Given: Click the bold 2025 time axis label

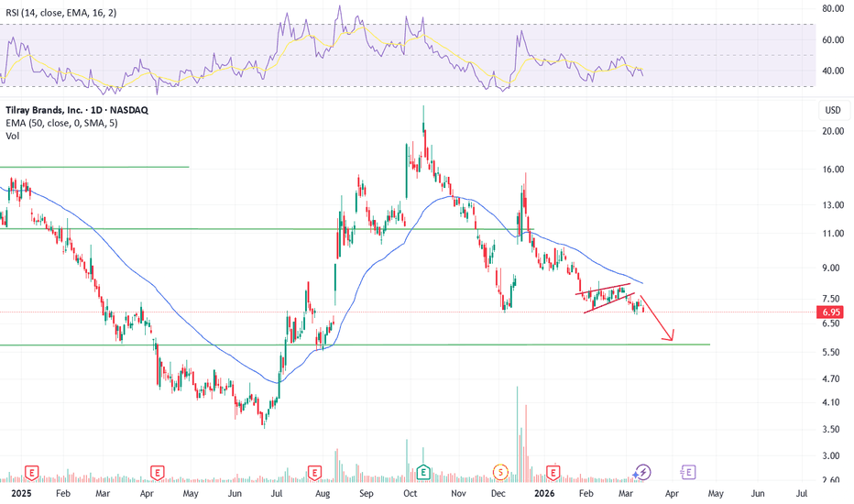Looking at the screenshot, I should tap(21, 493).
